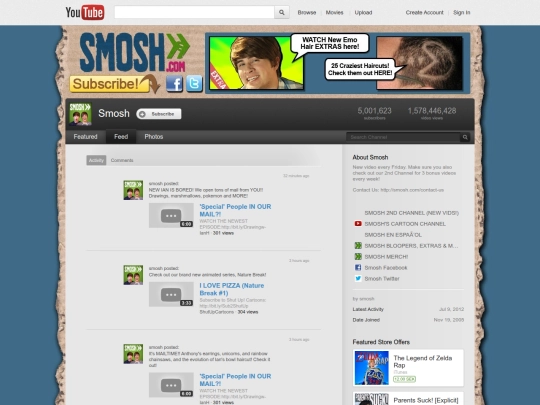Click green icon beside Smosh Bloopers, Extras
Screen dimensions: 540x405
[358, 246]
